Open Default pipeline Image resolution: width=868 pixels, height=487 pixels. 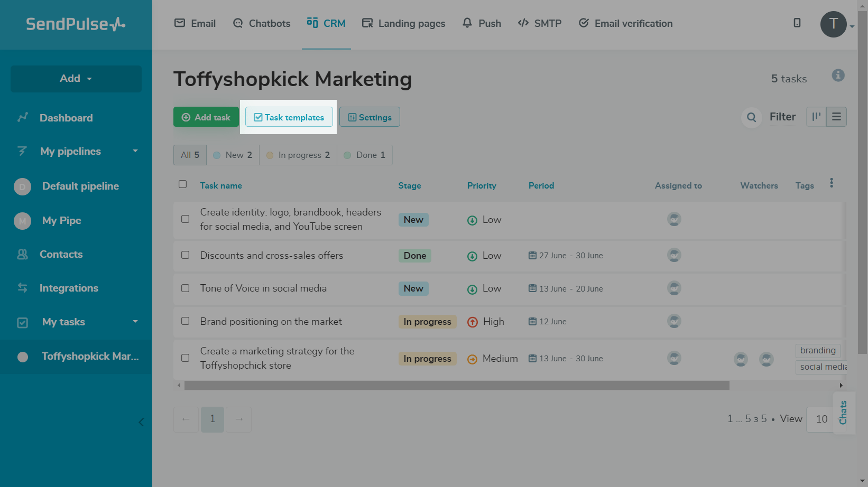(x=80, y=186)
